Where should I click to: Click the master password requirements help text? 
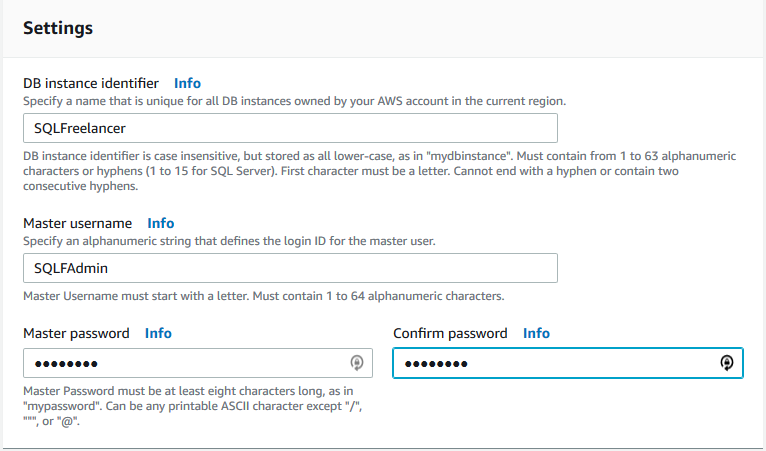[x=193, y=406]
